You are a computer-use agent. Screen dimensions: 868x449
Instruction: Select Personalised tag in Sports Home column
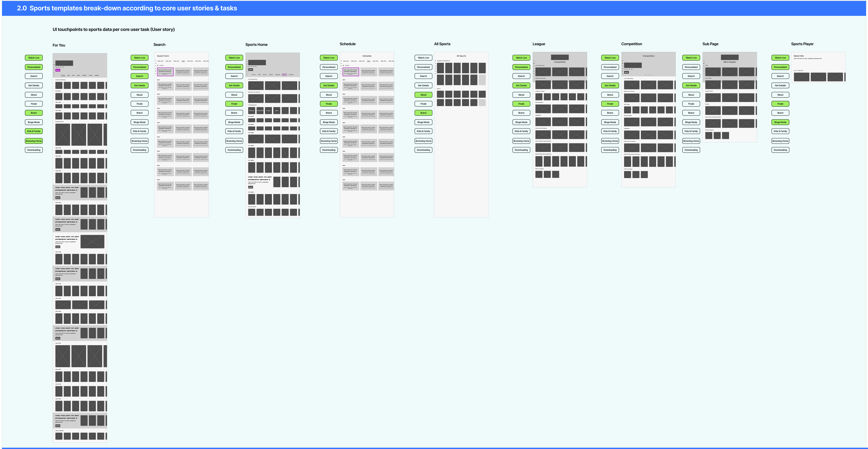point(234,67)
